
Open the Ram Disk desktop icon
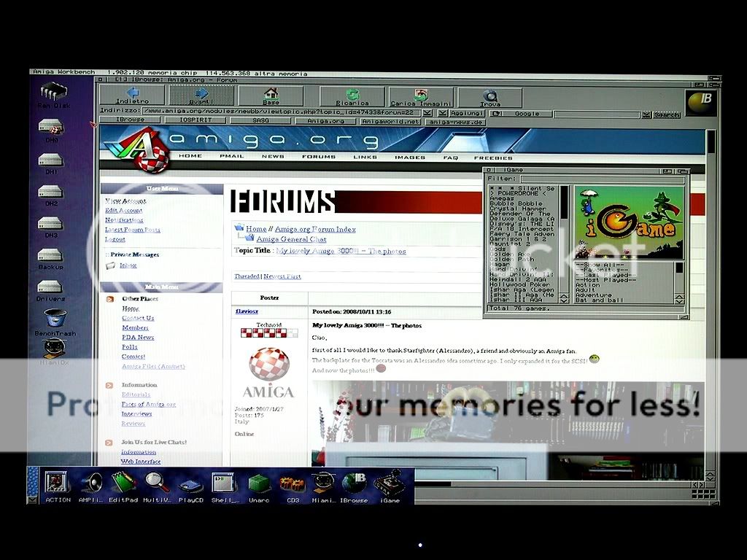53,95
